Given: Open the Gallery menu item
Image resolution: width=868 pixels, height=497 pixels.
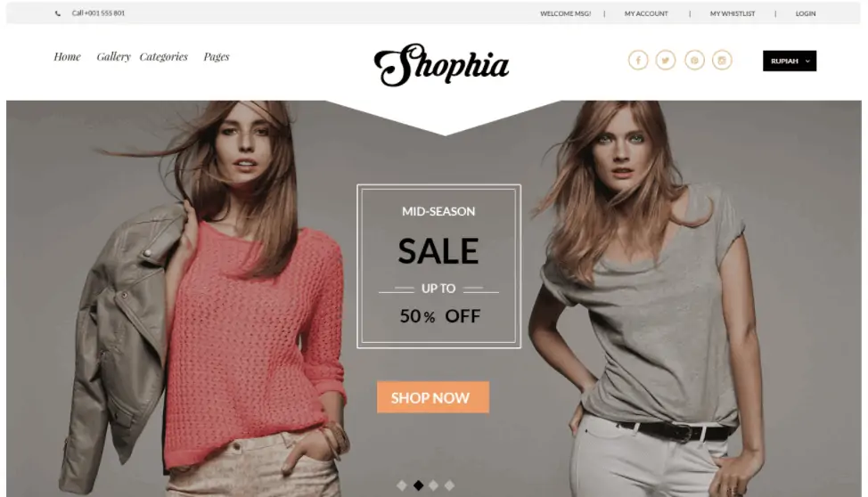Looking at the screenshot, I should click(113, 56).
